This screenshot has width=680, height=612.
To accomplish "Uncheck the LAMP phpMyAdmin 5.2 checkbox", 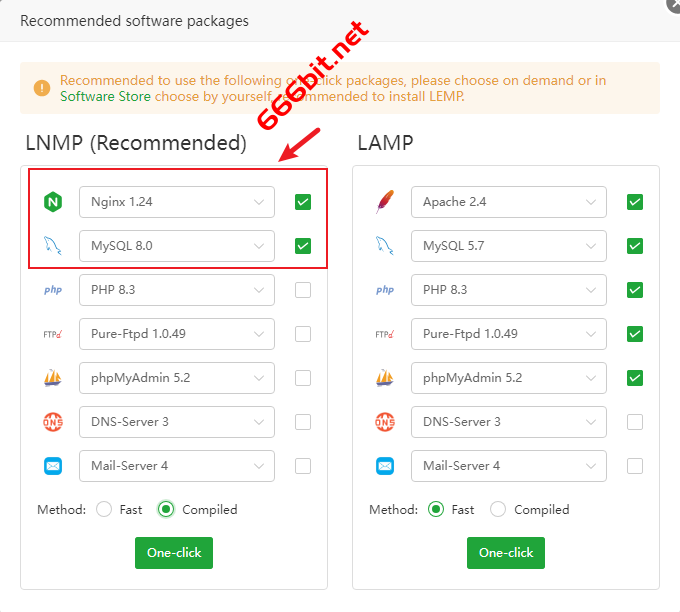I will coord(635,378).
